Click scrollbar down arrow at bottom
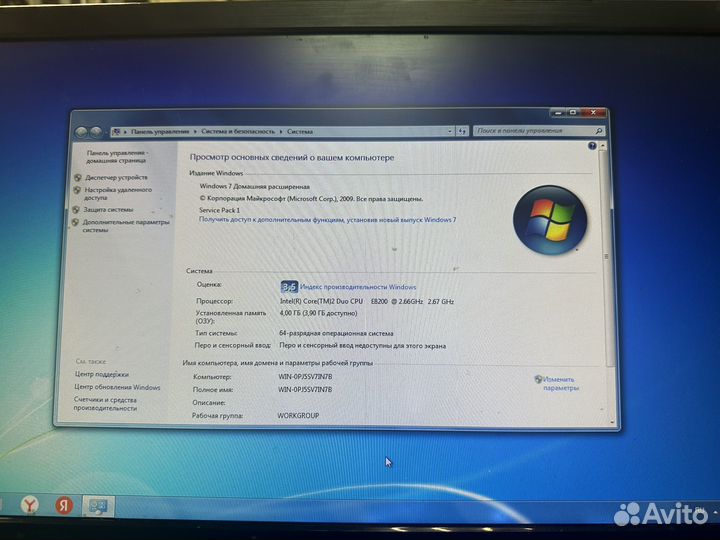 [612, 422]
